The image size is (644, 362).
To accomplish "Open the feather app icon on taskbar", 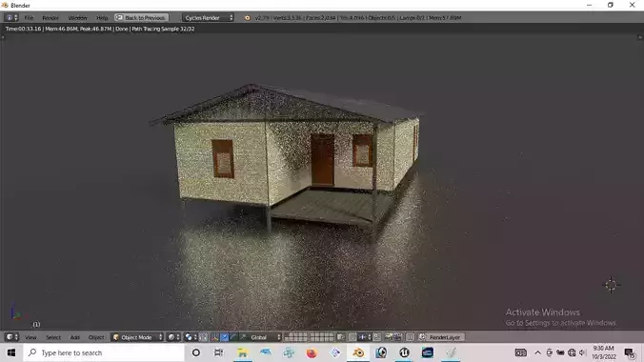I will [451, 352].
